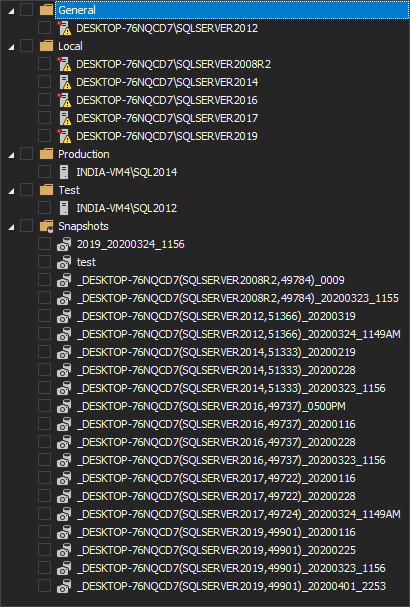Select the SQLSERVER2017,49724)_20200324_1149AM snapshot
Viewport: 410px width, 607px height.
pyautogui.click(x=238, y=514)
